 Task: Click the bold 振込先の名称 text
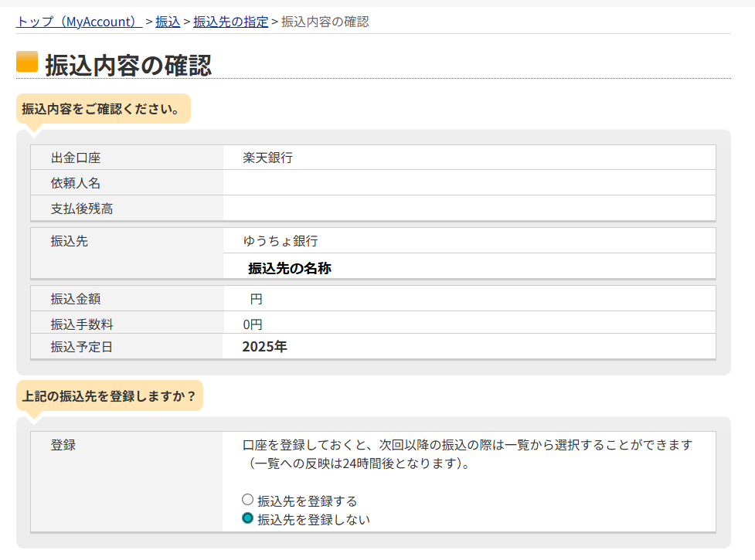pos(289,268)
